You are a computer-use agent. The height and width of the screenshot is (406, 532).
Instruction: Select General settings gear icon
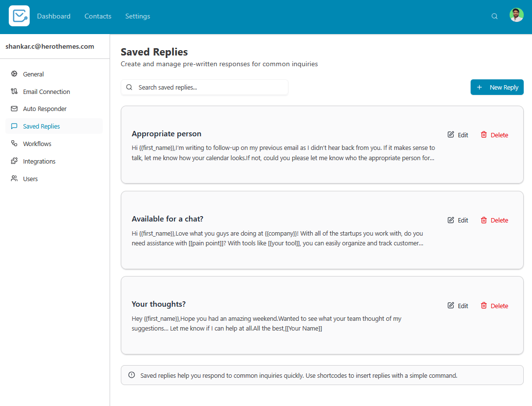[x=14, y=74]
